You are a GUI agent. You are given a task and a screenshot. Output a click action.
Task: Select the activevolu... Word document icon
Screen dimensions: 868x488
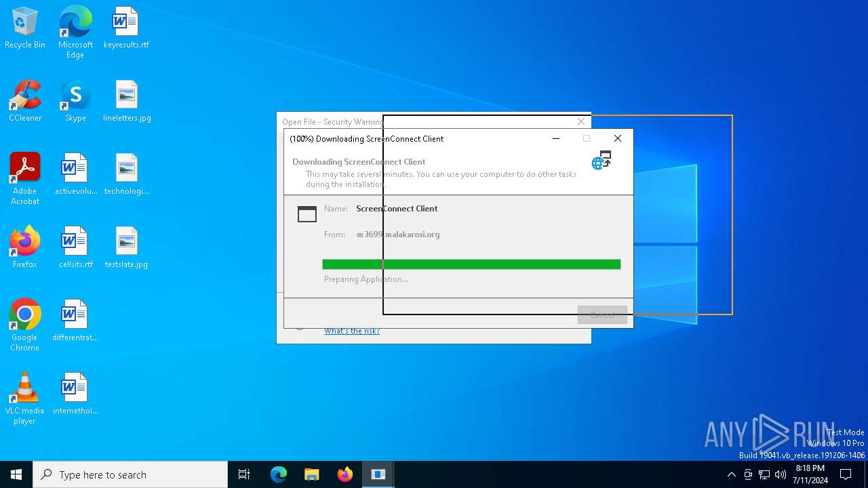coord(75,175)
